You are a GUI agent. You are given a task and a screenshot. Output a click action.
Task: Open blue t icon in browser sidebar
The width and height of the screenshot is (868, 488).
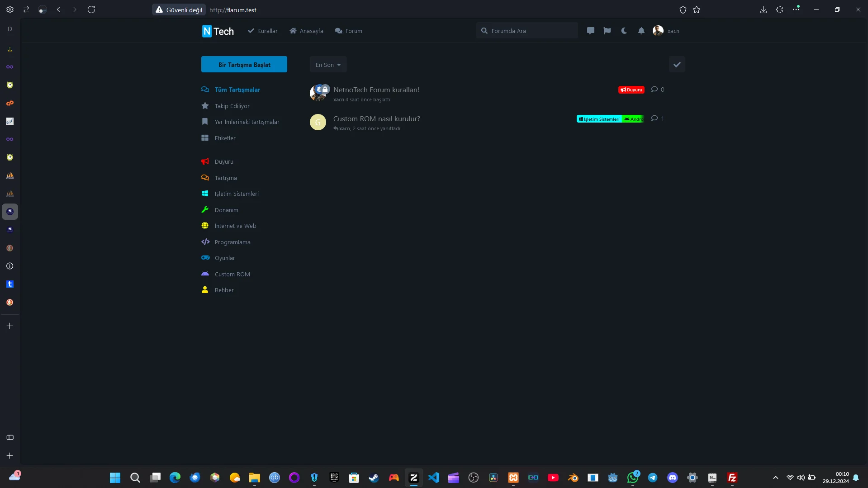[x=10, y=284]
